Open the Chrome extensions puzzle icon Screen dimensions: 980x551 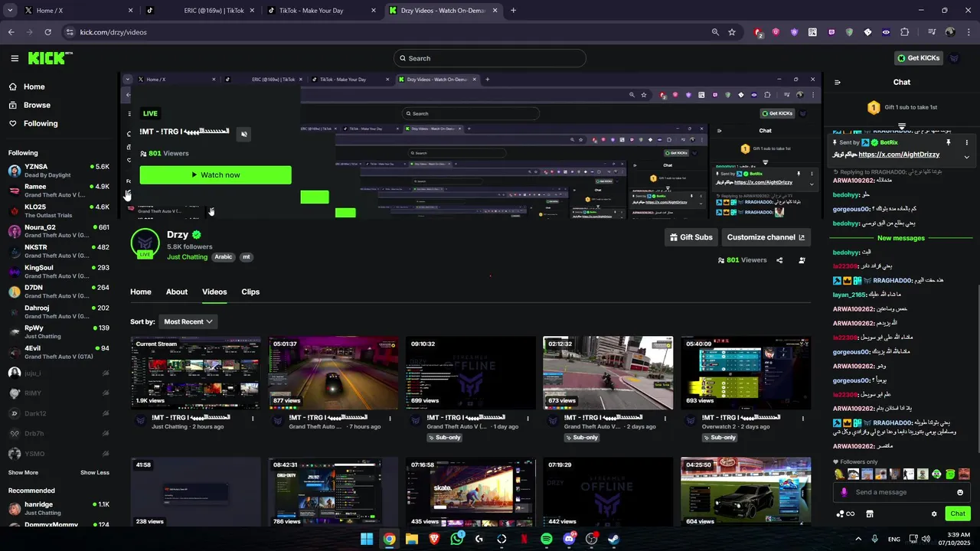click(905, 32)
